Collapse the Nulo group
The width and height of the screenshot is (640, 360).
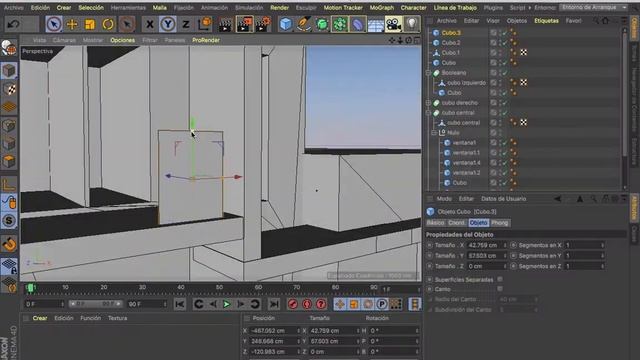click(x=434, y=133)
